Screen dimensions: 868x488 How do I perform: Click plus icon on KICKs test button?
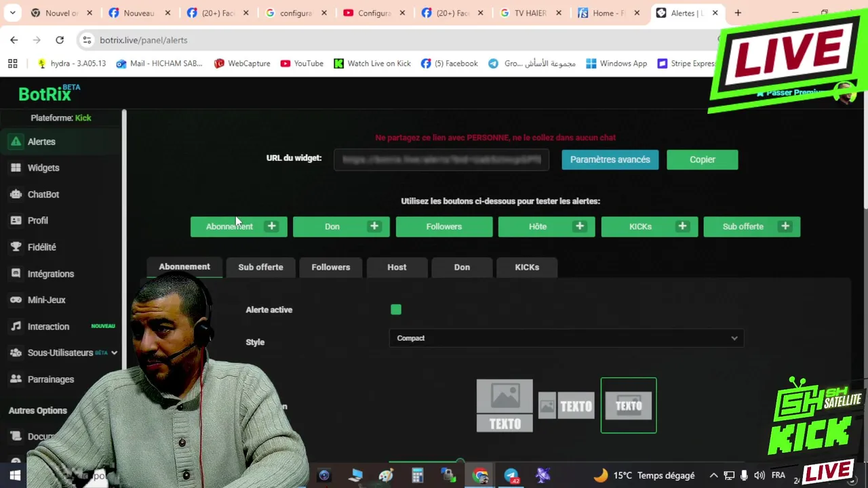[682, 226]
